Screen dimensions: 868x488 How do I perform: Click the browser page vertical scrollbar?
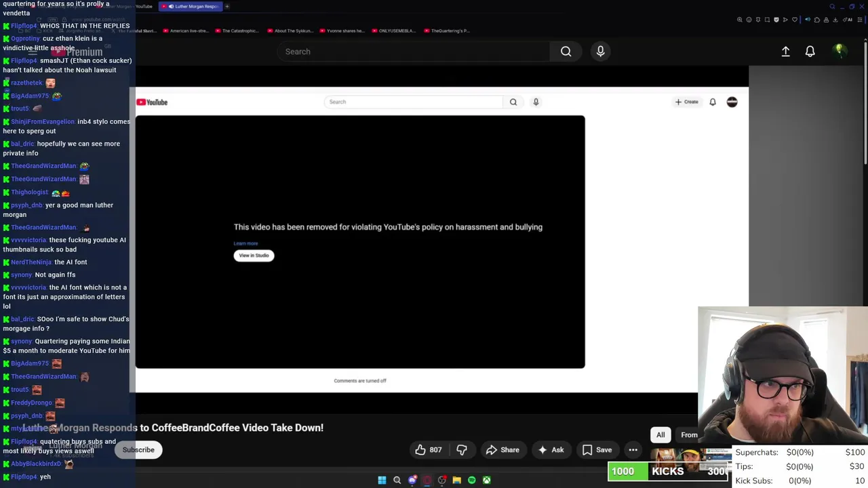[x=865, y=102]
